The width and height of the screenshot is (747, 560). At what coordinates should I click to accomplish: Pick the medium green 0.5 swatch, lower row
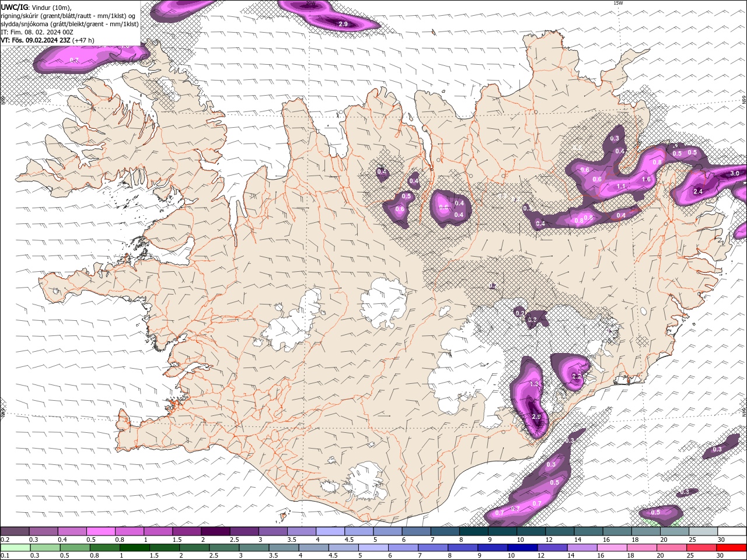click(75, 548)
